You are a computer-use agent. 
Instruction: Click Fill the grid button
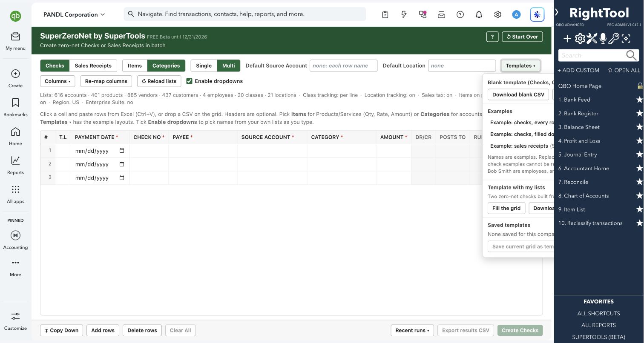506,208
